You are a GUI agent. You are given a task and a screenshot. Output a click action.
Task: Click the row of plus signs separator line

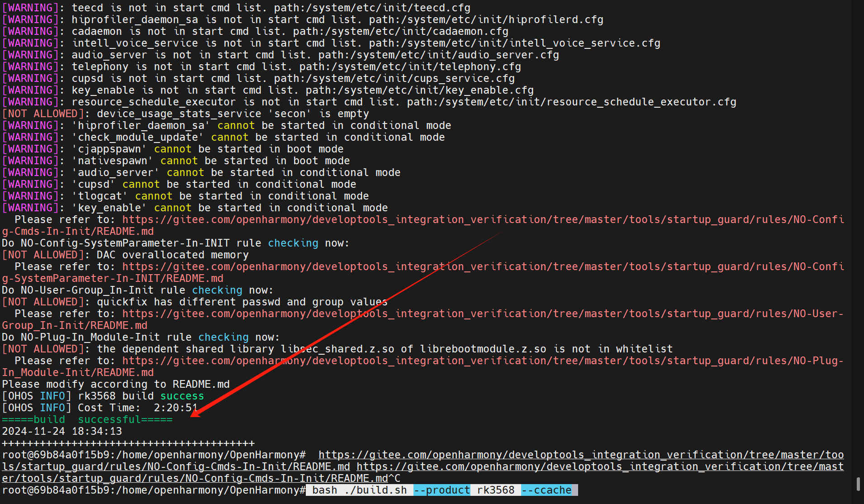point(128,443)
